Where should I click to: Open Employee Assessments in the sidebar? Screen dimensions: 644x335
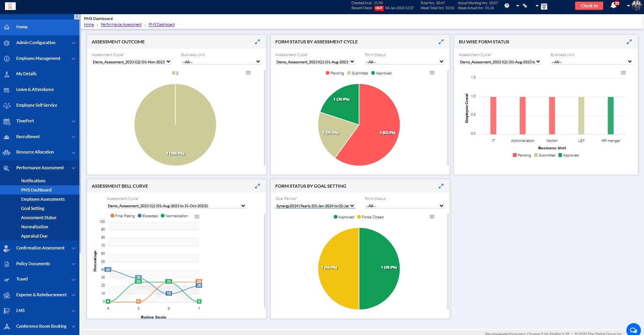point(43,199)
